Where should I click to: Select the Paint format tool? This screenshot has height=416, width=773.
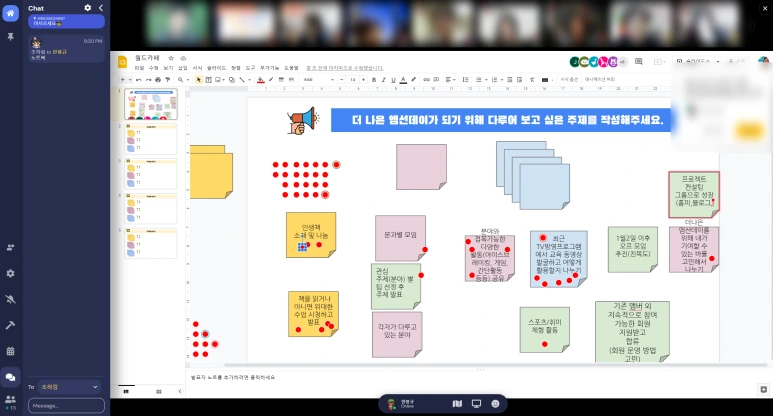(168, 79)
